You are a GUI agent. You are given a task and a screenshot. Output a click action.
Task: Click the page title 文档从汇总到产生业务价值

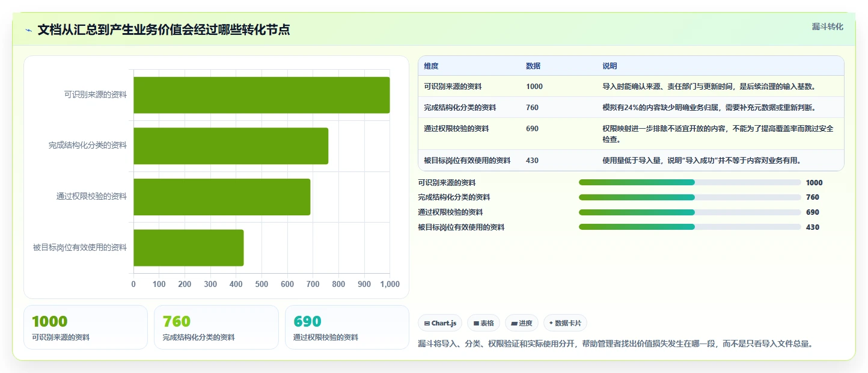click(164, 30)
